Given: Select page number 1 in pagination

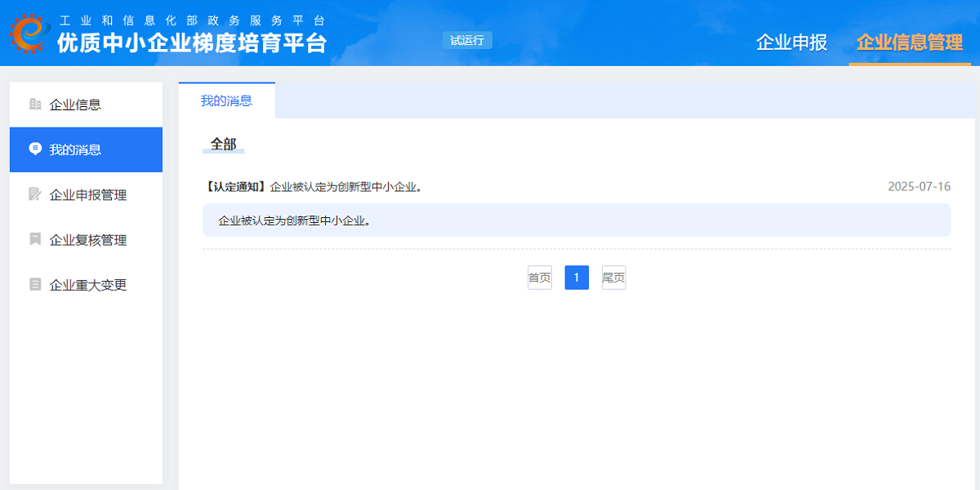Looking at the screenshot, I should pos(577,277).
